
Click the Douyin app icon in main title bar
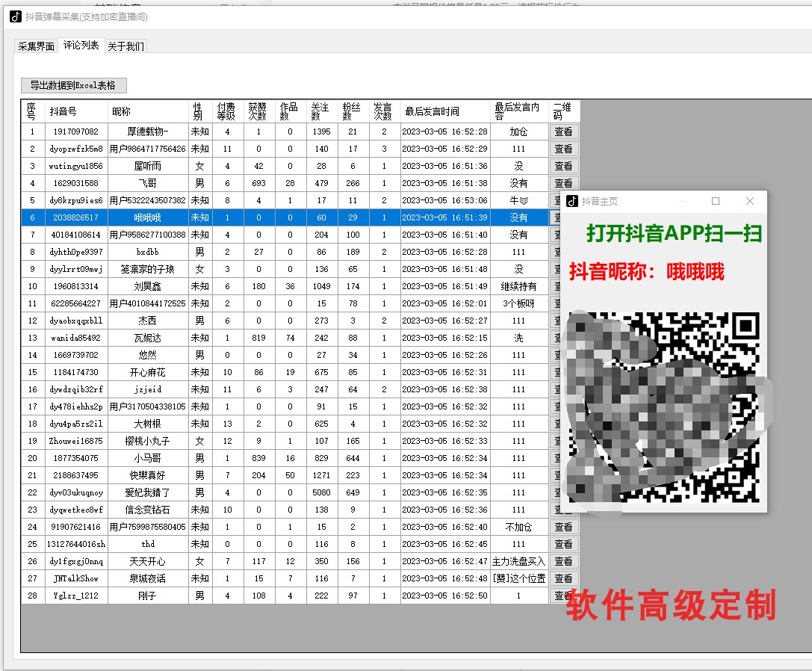(x=16, y=16)
